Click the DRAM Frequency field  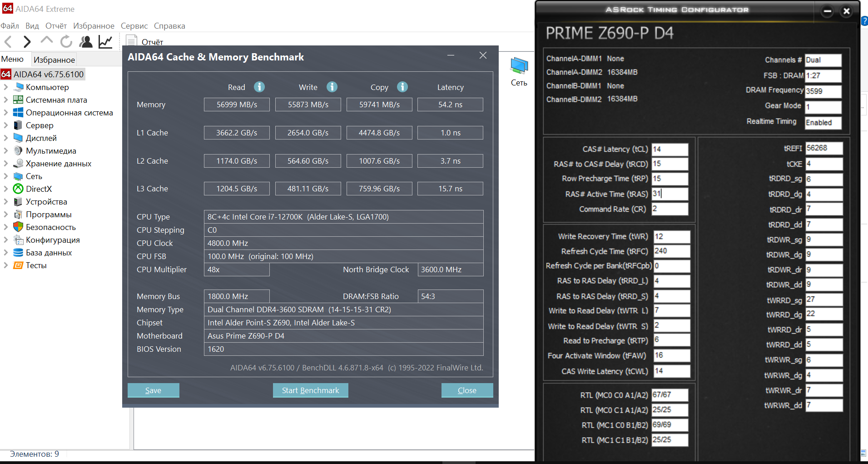[x=823, y=91]
